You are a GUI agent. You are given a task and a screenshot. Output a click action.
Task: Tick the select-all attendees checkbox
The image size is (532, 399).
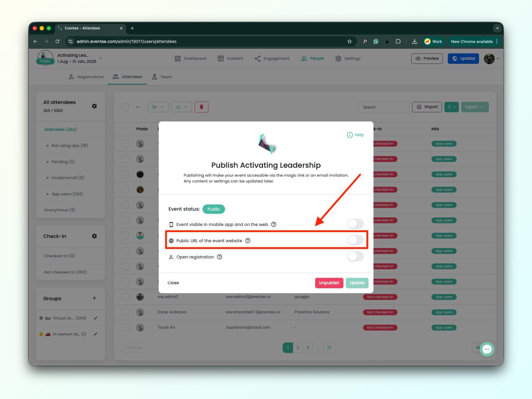tap(125, 107)
